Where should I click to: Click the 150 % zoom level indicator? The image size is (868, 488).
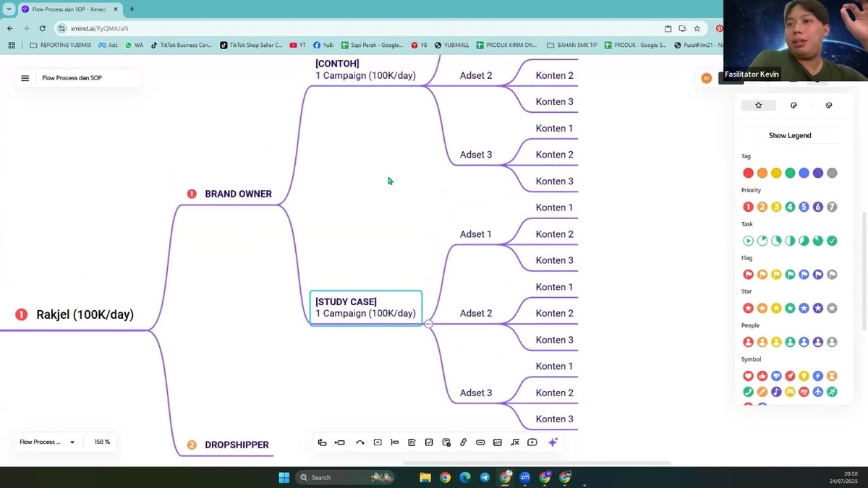(102, 442)
